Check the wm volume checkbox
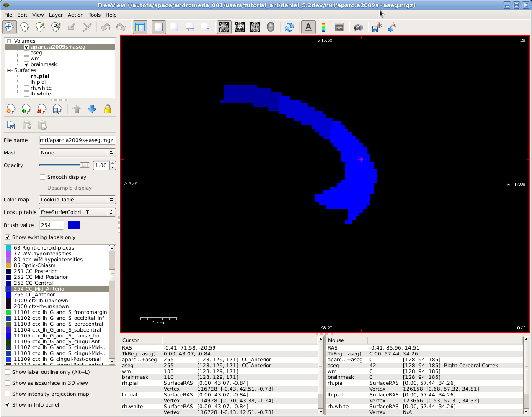Viewport: 532px width, 417px height. point(27,59)
